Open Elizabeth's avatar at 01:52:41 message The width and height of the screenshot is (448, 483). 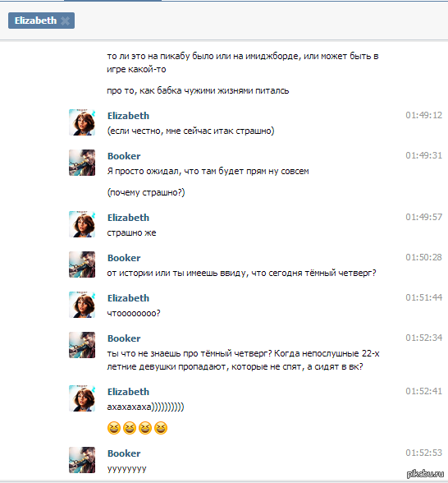click(x=82, y=398)
